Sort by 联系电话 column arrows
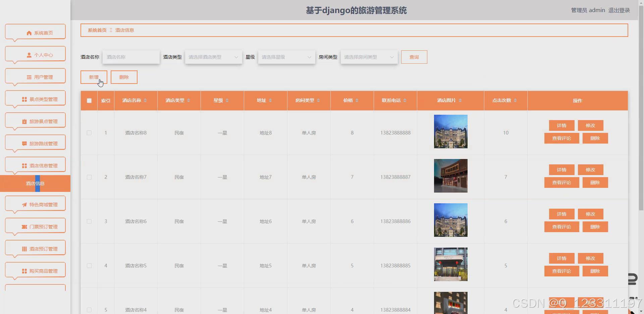644x314 pixels. [405, 100]
